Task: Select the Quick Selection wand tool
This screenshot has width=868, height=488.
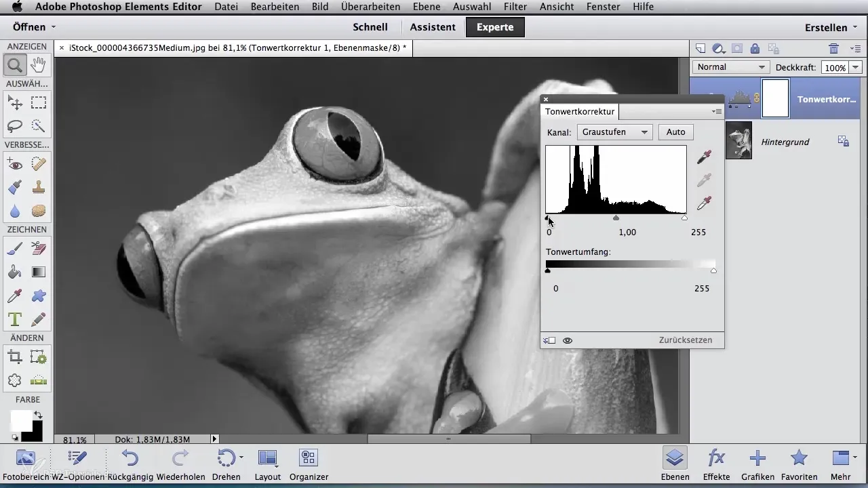Action: click(x=39, y=125)
